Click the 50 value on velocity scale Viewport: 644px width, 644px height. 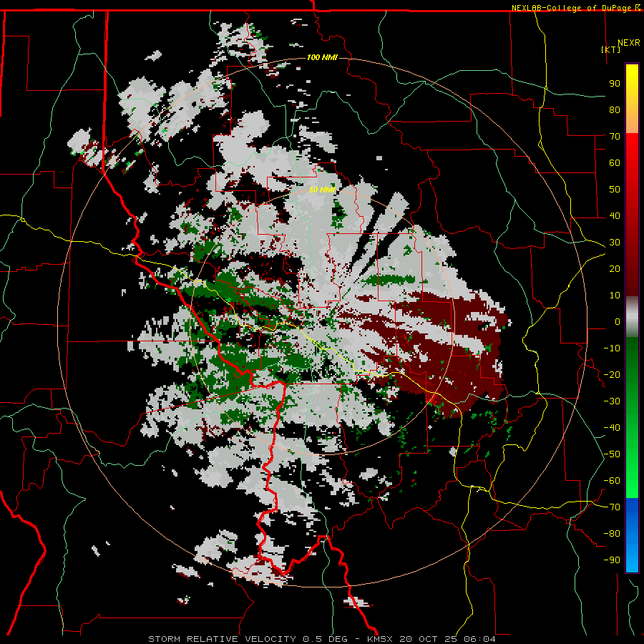coord(615,190)
